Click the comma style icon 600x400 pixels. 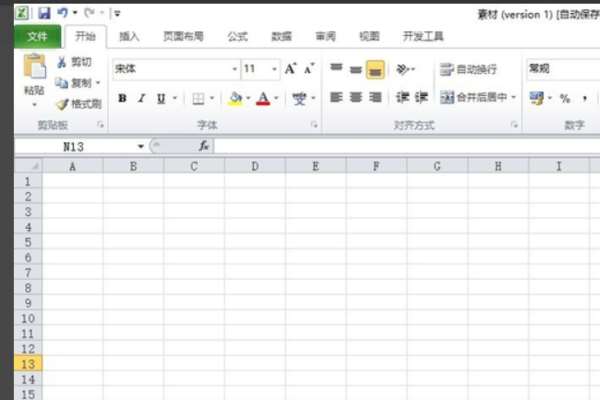click(x=585, y=98)
